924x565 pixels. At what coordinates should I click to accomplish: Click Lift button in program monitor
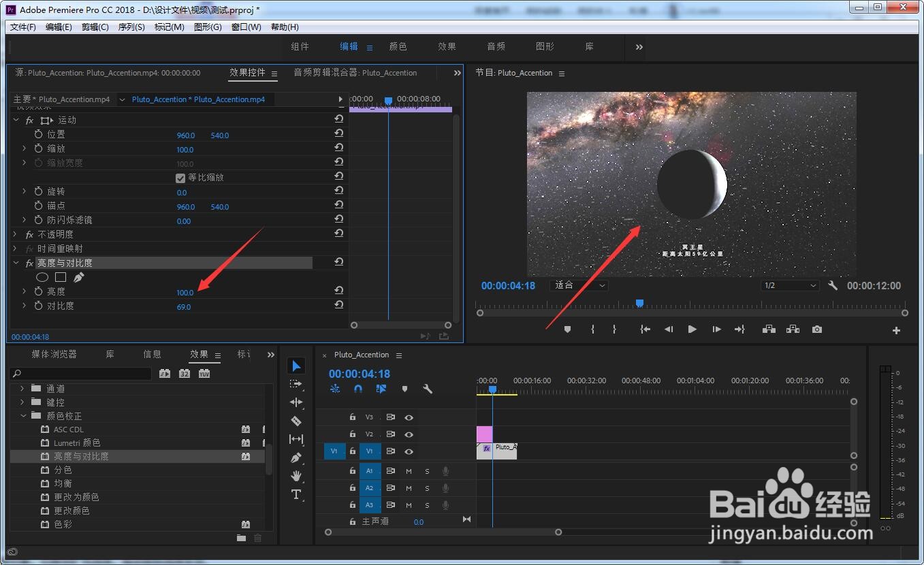coord(769,329)
